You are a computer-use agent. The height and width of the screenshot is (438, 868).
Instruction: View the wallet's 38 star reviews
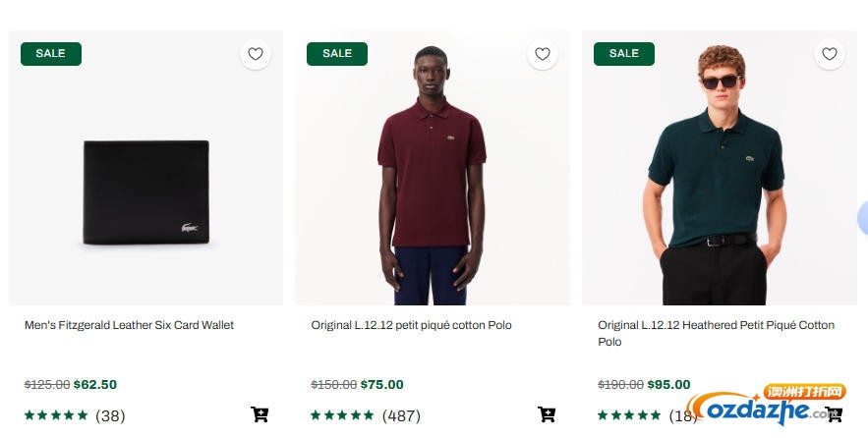click(x=75, y=415)
